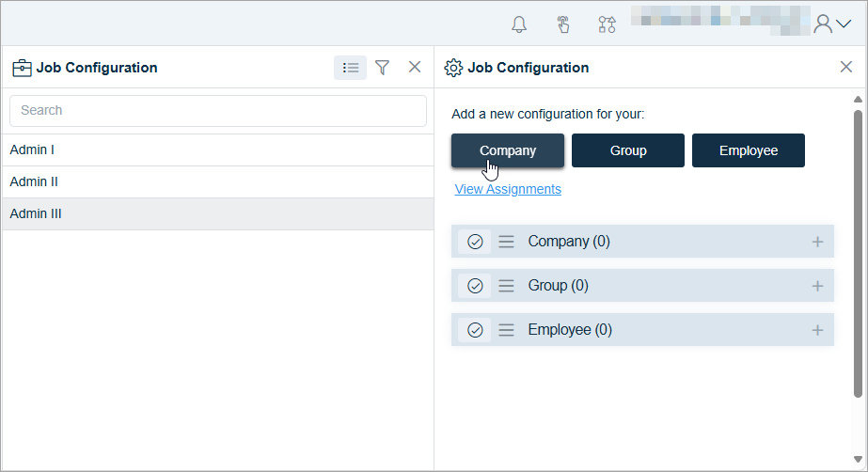Click into the Search field
This screenshot has width=868, height=472.
(x=218, y=111)
